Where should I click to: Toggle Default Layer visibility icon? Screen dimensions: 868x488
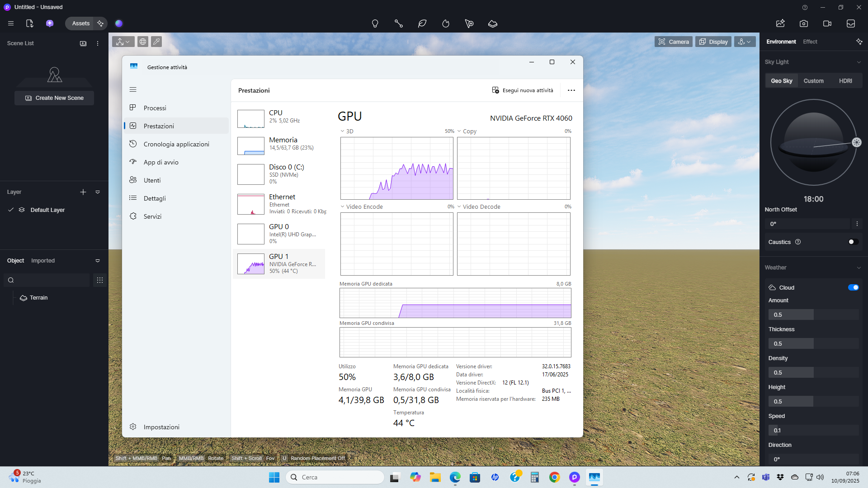coord(22,210)
